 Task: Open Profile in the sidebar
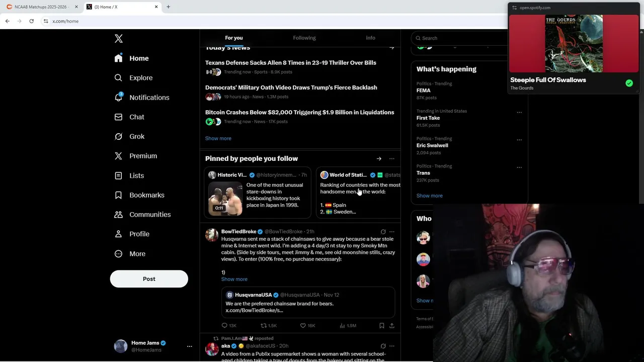tap(132, 234)
